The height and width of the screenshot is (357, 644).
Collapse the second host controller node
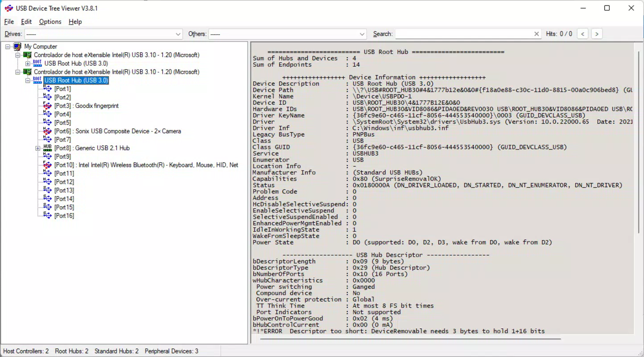pos(18,72)
